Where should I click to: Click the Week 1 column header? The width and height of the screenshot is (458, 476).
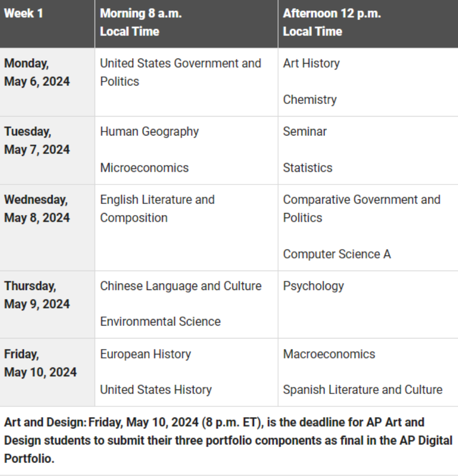23,13
